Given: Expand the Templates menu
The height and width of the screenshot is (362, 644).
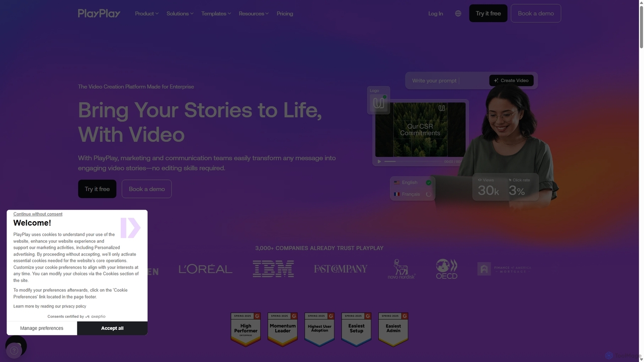Looking at the screenshot, I should click(x=216, y=14).
